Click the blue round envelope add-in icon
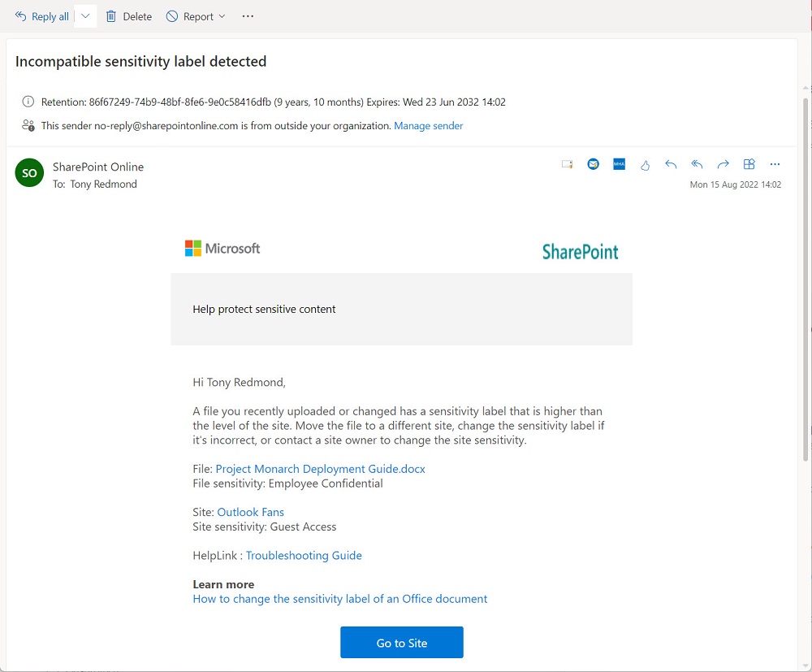The height and width of the screenshot is (672, 812). coord(594,165)
